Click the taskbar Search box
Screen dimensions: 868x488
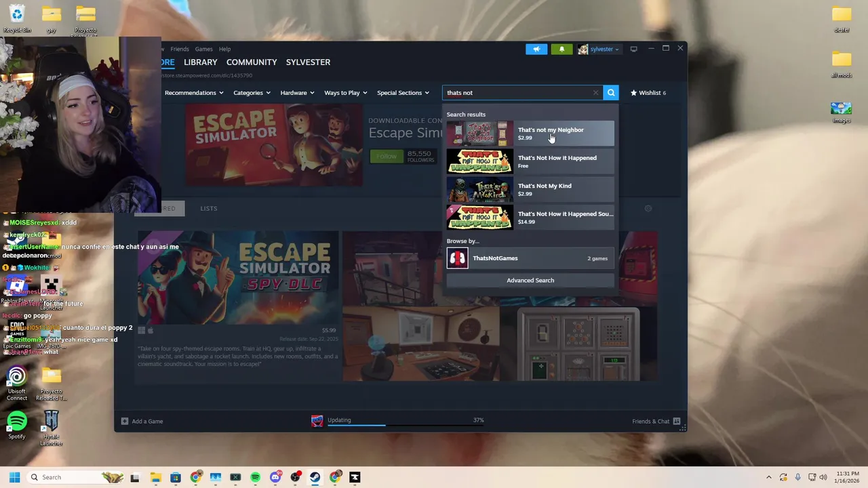pos(76,477)
